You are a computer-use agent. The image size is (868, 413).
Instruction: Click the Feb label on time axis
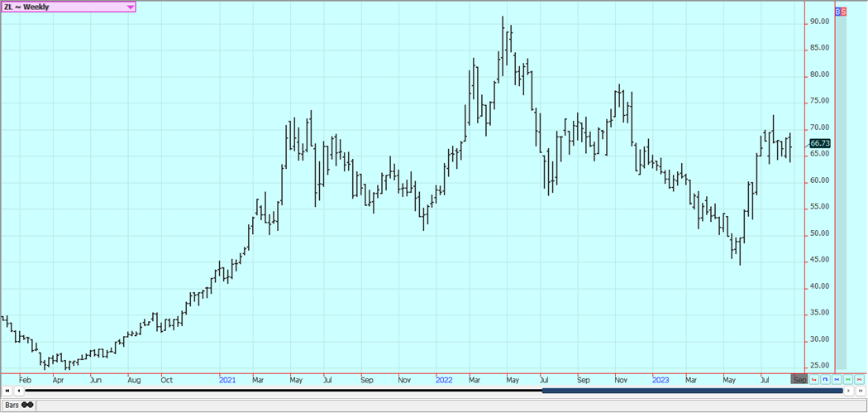pyautogui.click(x=25, y=380)
